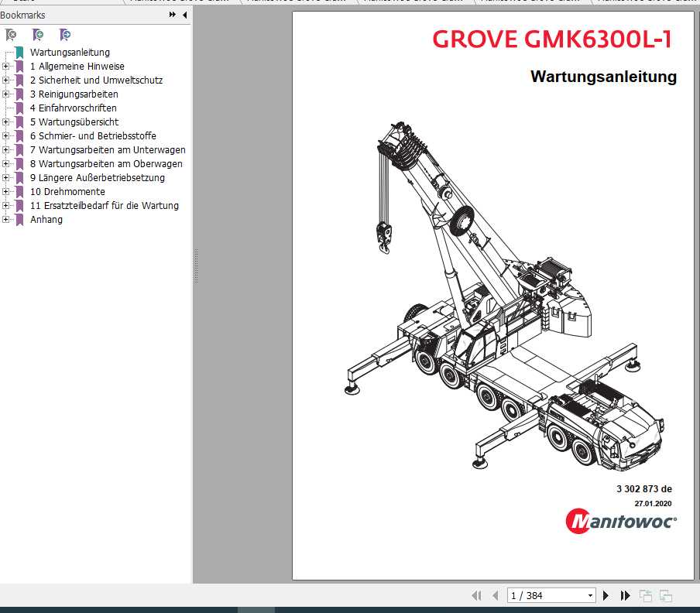Select '10 Drehmomente' bookmark
The height and width of the screenshot is (613, 700).
pos(67,191)
